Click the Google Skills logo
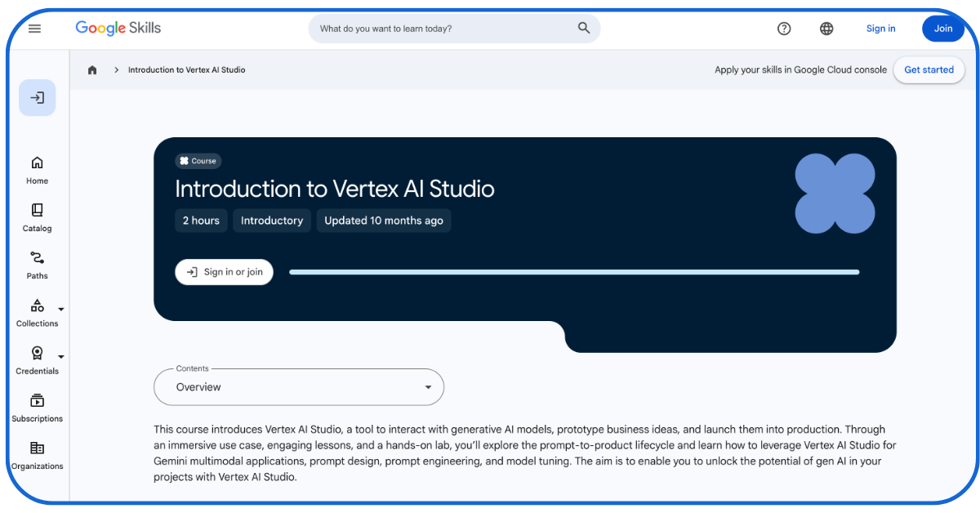 coord(118,28)
